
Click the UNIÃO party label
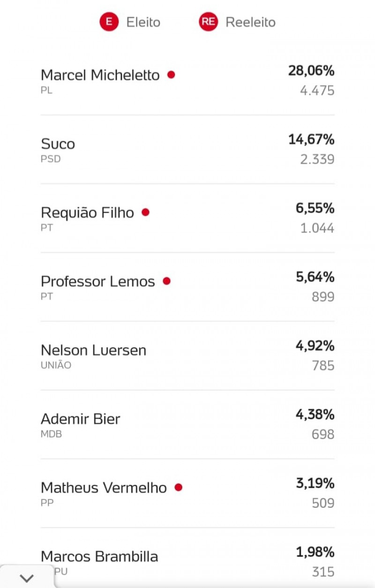coord(56,365)
